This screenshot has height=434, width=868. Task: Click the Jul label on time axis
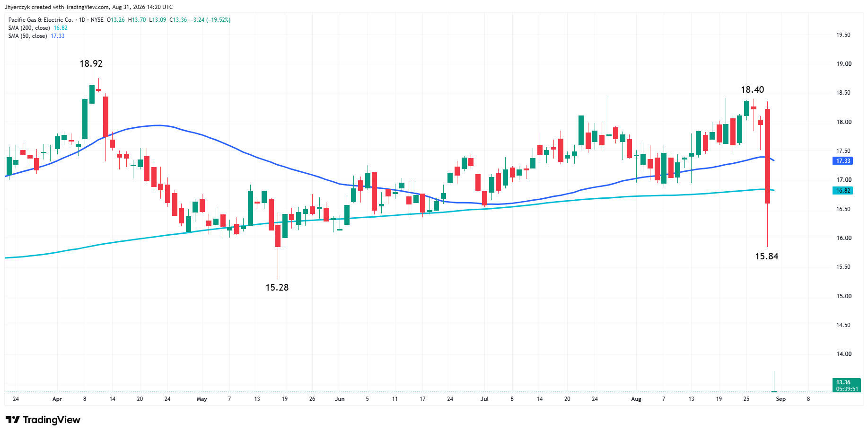(x=484, y=399)
